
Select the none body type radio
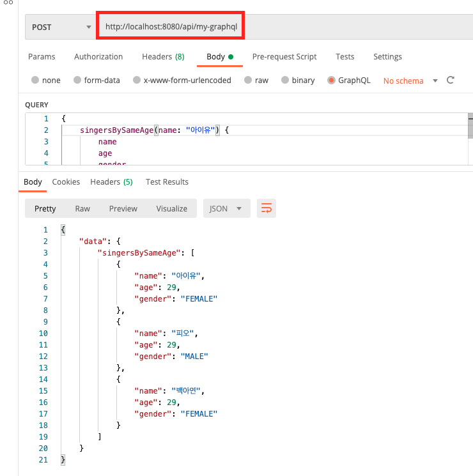click(35, 80)
